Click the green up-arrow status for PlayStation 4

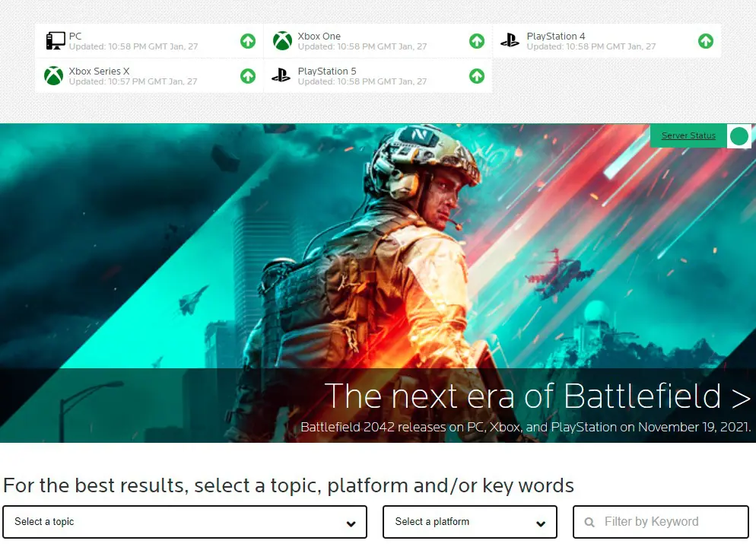coord(706,41)
